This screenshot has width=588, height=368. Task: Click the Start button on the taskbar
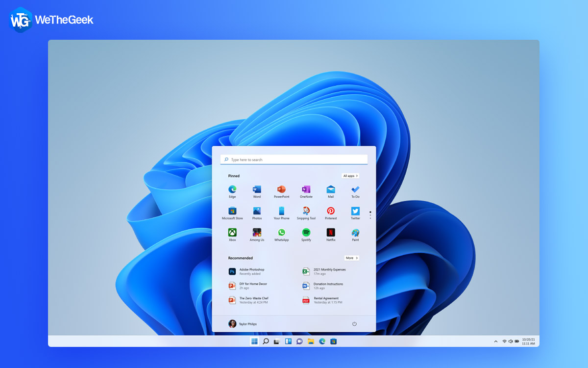tap(254, 341)
